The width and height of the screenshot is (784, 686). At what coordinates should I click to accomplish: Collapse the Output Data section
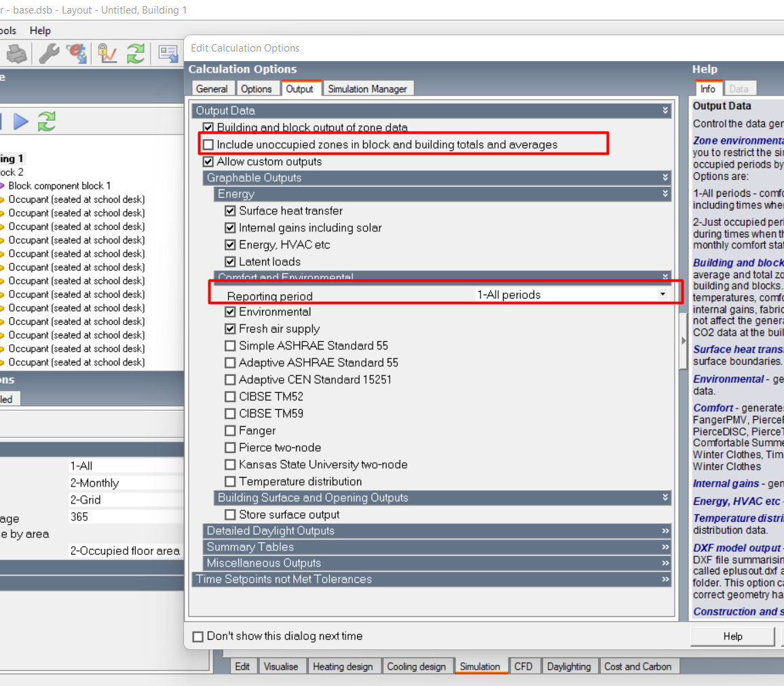point(665,111)
